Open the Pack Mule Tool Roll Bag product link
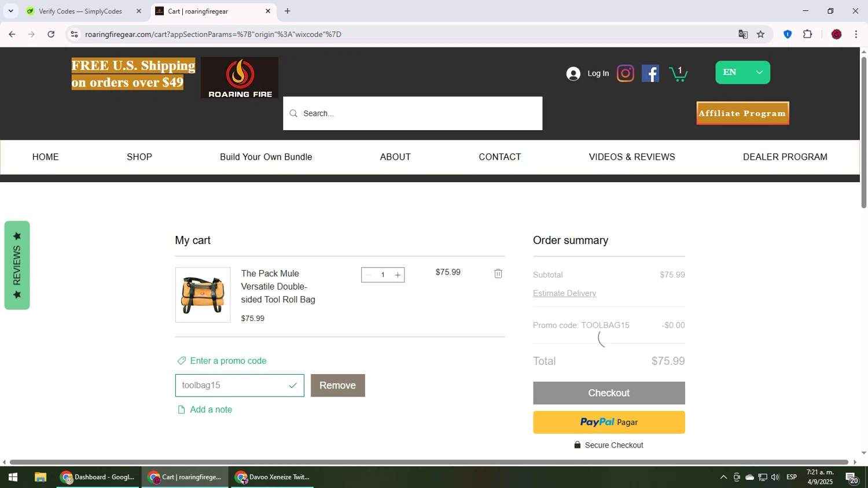Image resolution: width=868 pixels, height=488 pixels. tap(278, 286)
